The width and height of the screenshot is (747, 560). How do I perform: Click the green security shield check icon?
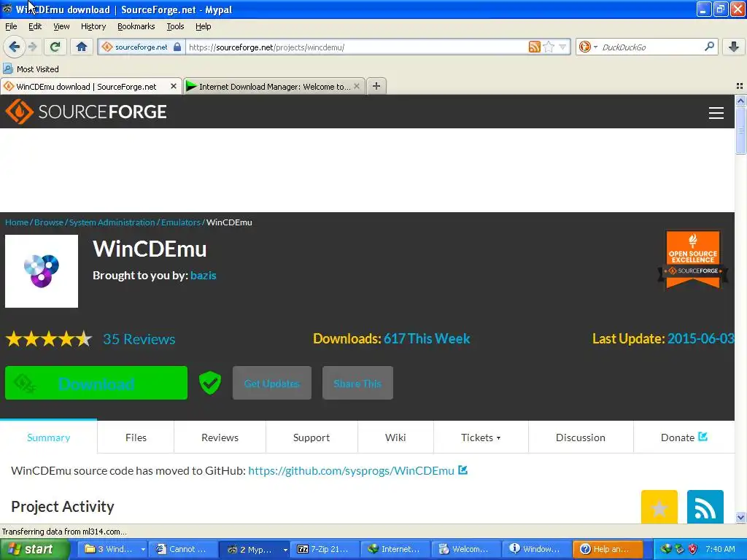coord(209,382)
